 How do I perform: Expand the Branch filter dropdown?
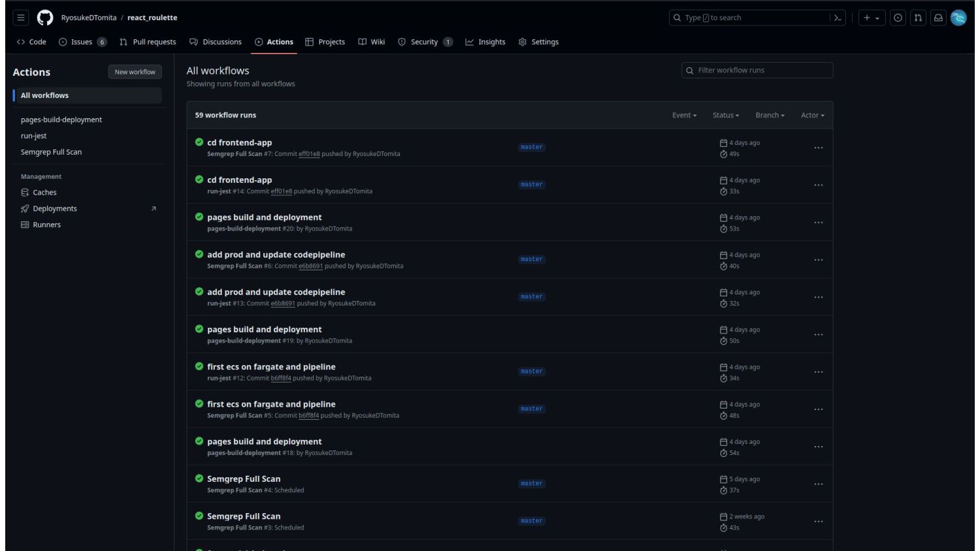(770, 116)
